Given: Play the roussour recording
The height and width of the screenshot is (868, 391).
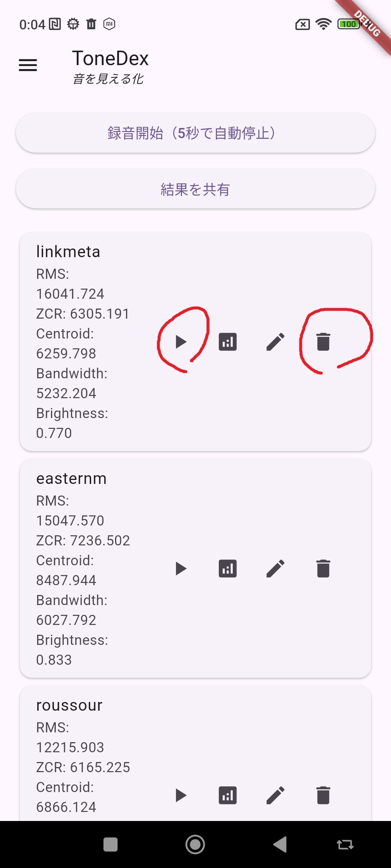Looking at the screenshot, I should tap(181, 795).
